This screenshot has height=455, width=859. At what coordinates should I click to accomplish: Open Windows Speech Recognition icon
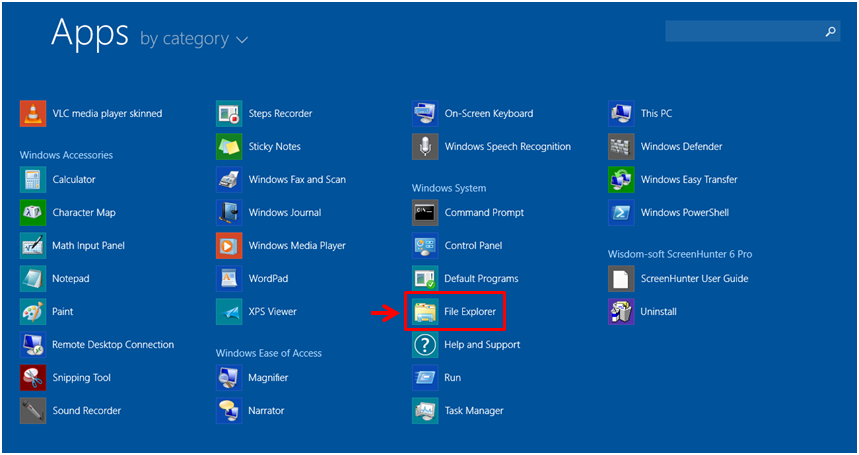pos(425,147)
